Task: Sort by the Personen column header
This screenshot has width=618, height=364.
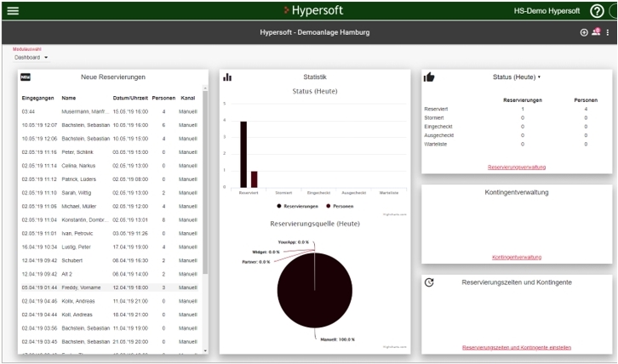Action: click(x=163, y=98)
